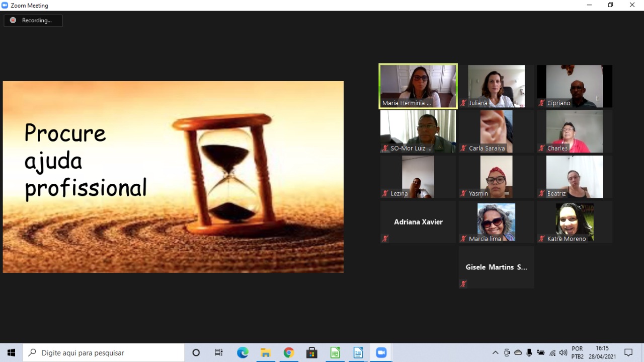Minimize the Zoom Meeting window
Screen dimensions: 644x362
(589, 5)
